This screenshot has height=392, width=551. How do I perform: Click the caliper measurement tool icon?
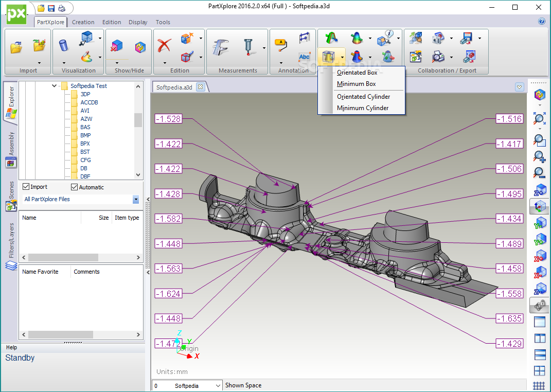click(x=221, y=47)
